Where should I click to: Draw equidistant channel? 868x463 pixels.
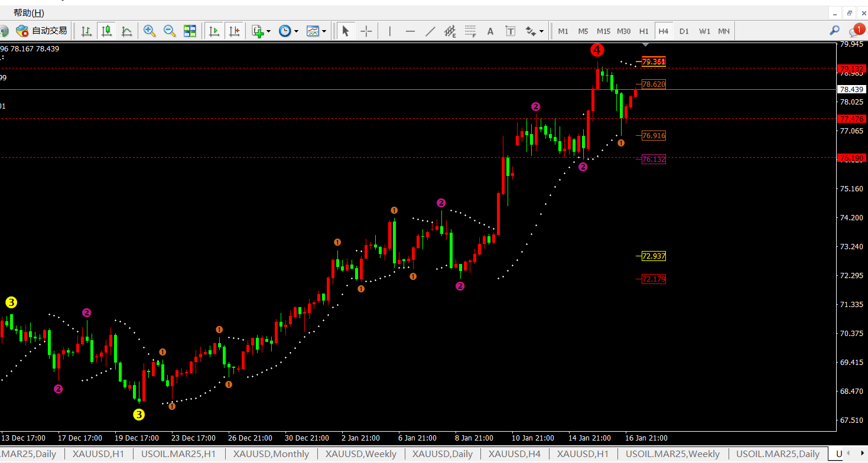tap(450, 31)
